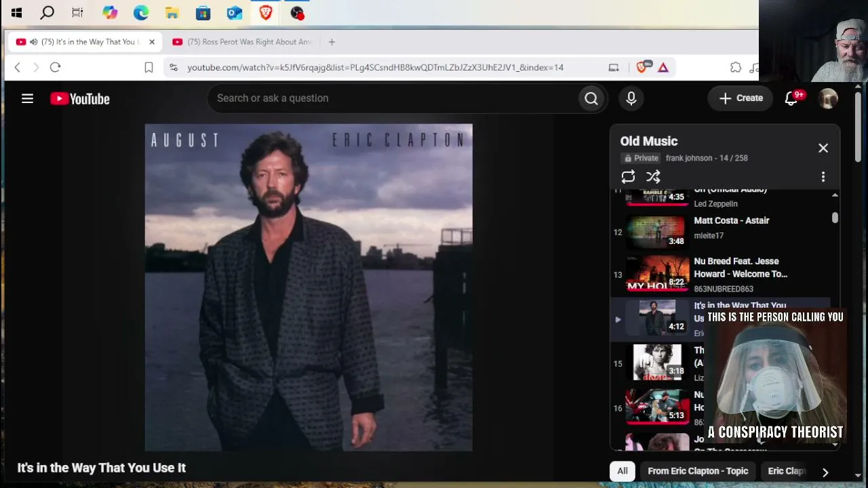The image size is (868, 488).
Task: Close the "It's in the Way That You" tab
Action: [x=152, y=42]
